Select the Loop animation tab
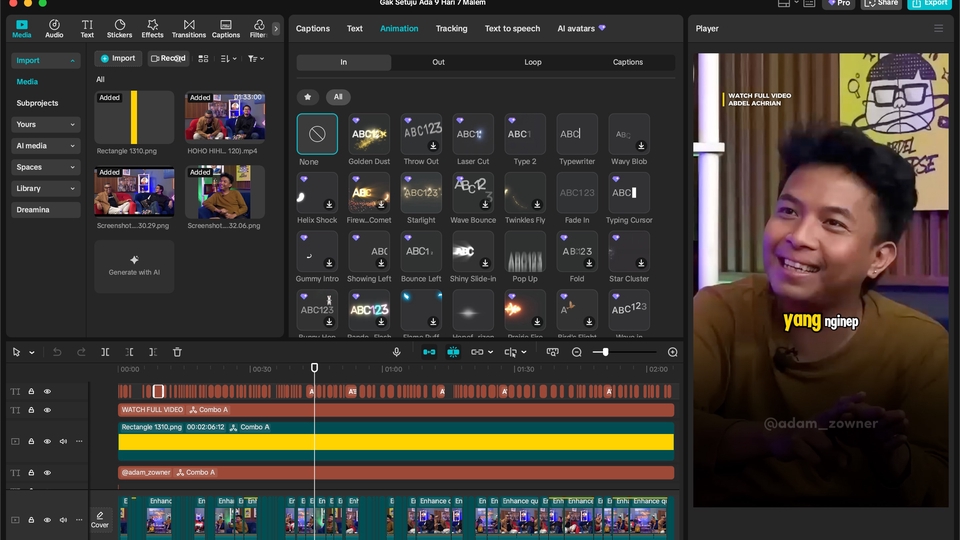This screenshot has width=960, height=540. (x=533, y=62)
